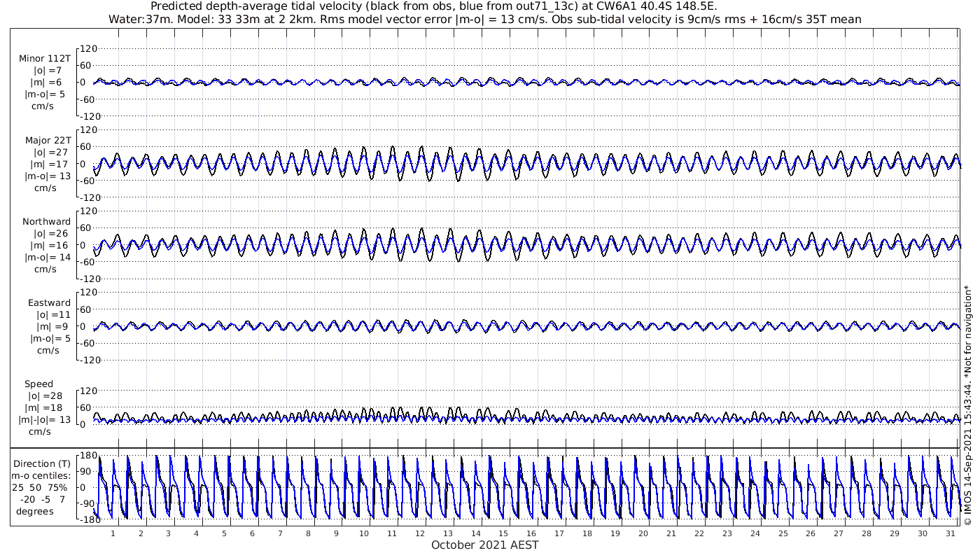Click the '|o| =26' value under Northward
This screenshot has width=980, height=560.
[50, 233]
